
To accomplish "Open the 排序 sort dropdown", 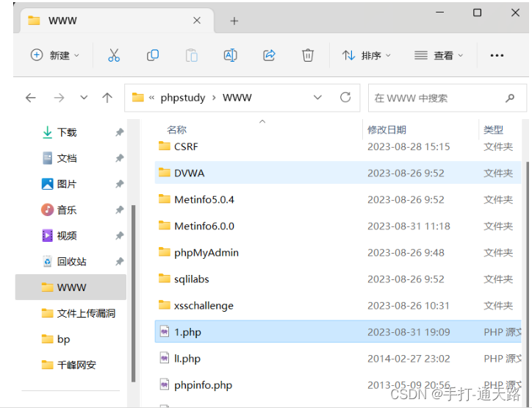I will (x=367, y=55).
